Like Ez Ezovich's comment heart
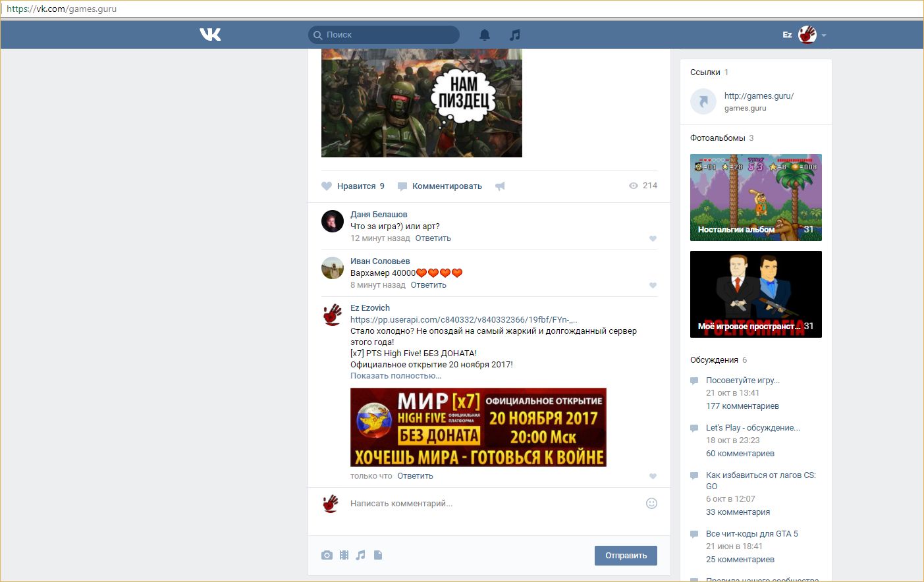The image size is (924, 582). [653, 476]
